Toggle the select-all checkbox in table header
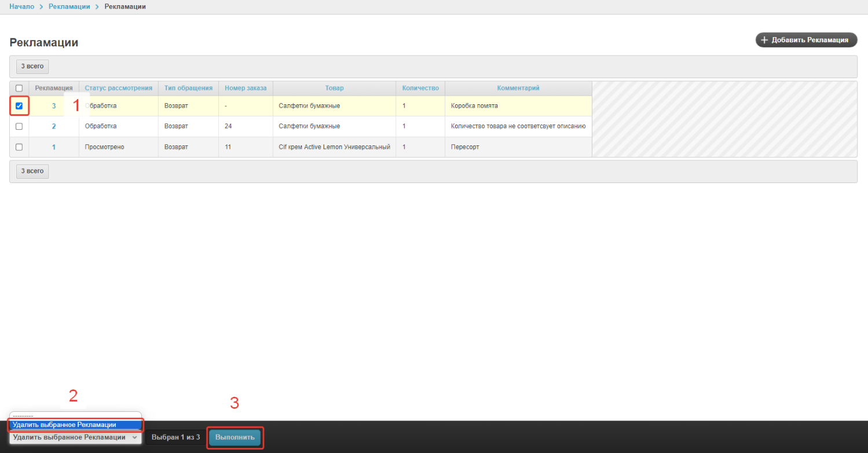The image size is (868, 453). (19, 88)
